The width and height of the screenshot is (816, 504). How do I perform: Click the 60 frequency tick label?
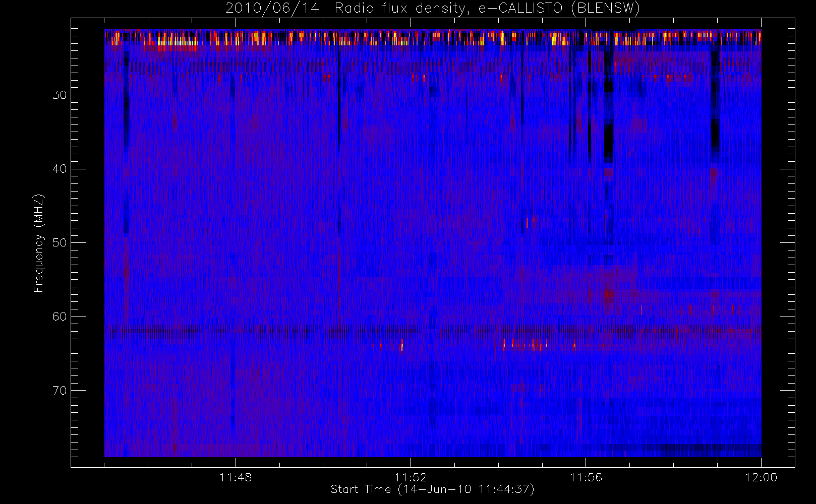60,317
